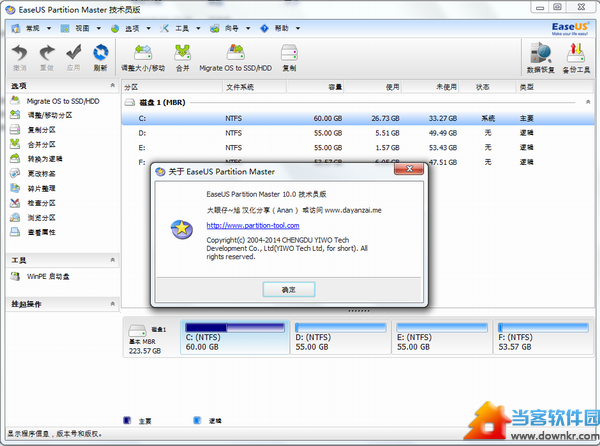Choose 更改标签 in the sidebar
Image resolution: width=600 pixels, height=446 pixels.
[41, 174]
